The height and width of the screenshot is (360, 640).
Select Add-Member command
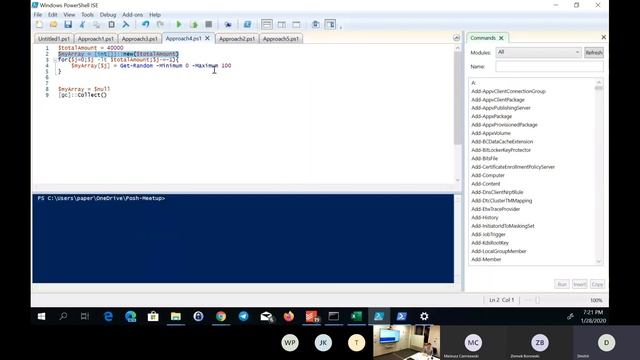pos(486,260)
